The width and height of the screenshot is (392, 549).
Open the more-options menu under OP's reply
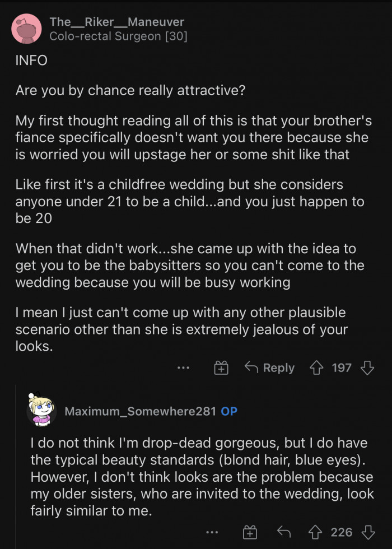[212, 532]
